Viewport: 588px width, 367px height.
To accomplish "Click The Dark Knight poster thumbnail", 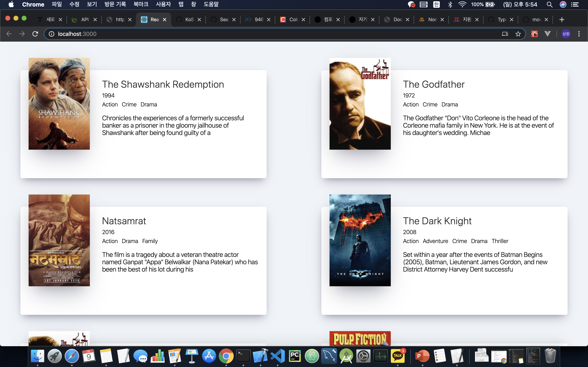I will point(360,240).
